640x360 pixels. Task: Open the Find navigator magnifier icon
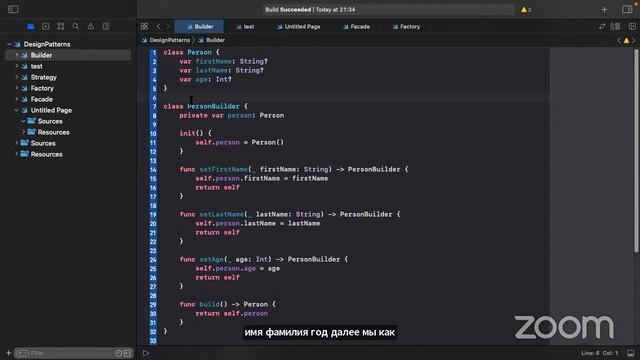76,27
